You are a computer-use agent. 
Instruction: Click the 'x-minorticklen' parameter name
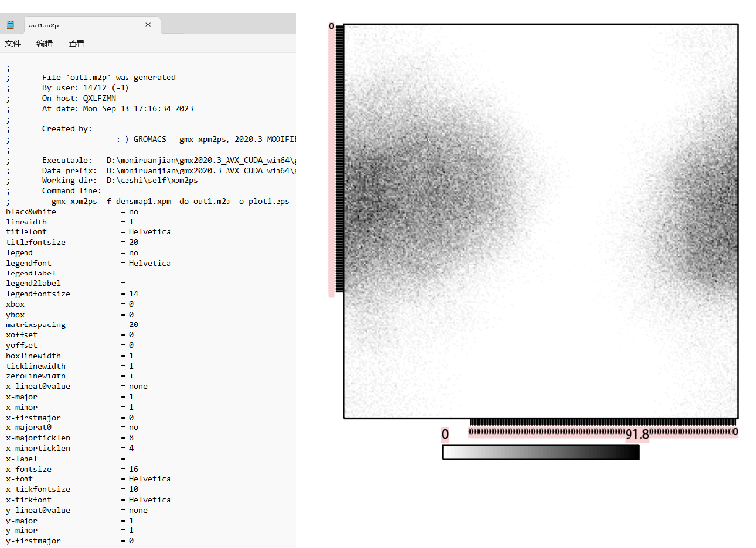[x=37, y=448]
